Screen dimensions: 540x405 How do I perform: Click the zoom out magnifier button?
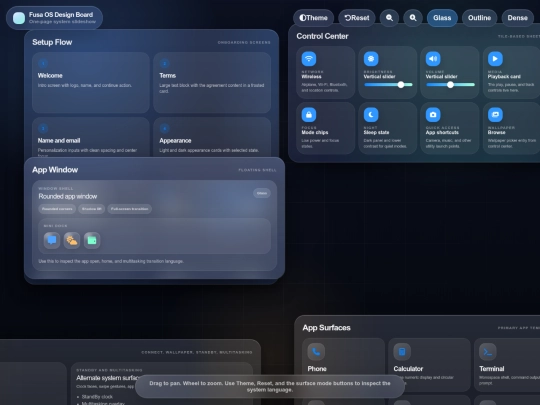(x=390, y=18)
